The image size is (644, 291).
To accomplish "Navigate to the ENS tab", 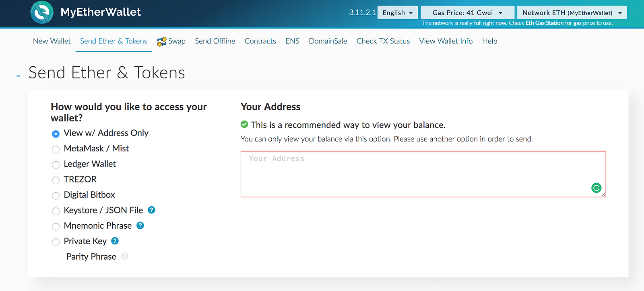I will 293,41.
